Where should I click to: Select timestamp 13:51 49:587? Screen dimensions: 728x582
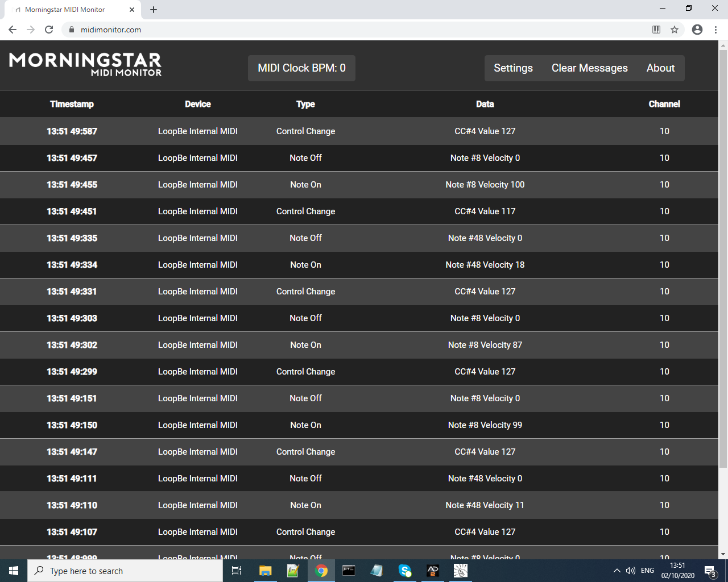[72, 131]
